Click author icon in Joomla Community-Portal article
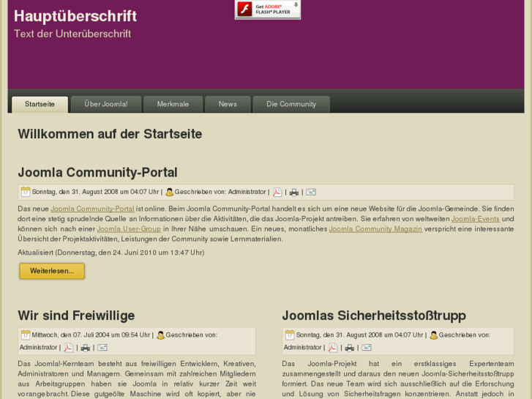The image size is (532, 399). (169, 193)
